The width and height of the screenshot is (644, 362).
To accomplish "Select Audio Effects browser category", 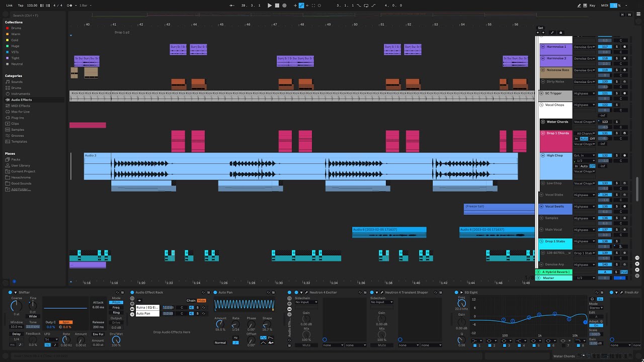I will pos(21,100).
